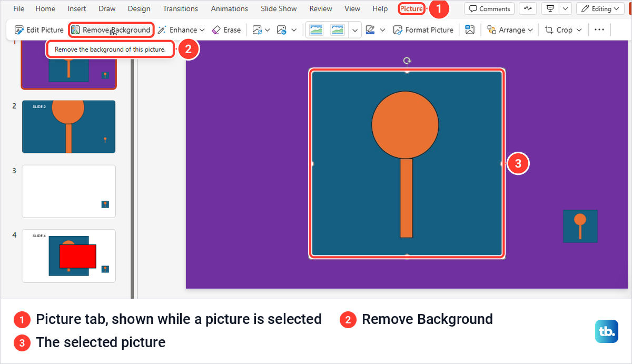Select slide 2 thumbnail in the panel
The height and width of the screenshot is (364, 632).
68,126
